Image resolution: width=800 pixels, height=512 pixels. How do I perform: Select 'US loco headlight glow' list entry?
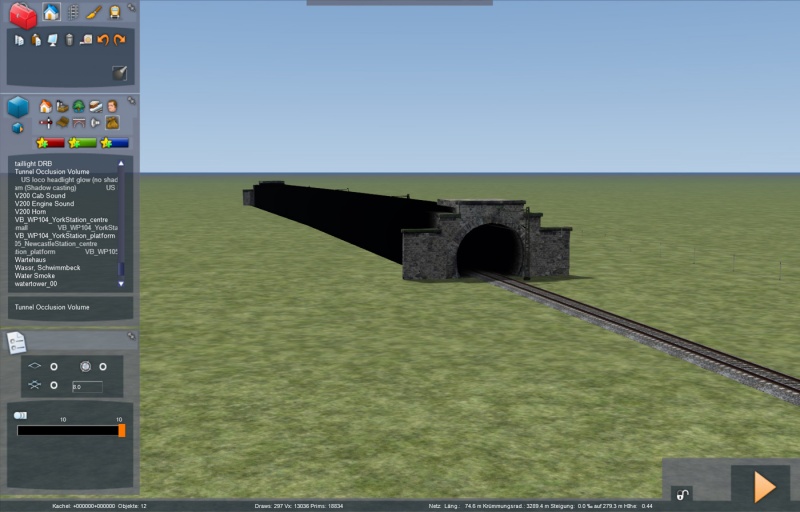coord(69,180)
